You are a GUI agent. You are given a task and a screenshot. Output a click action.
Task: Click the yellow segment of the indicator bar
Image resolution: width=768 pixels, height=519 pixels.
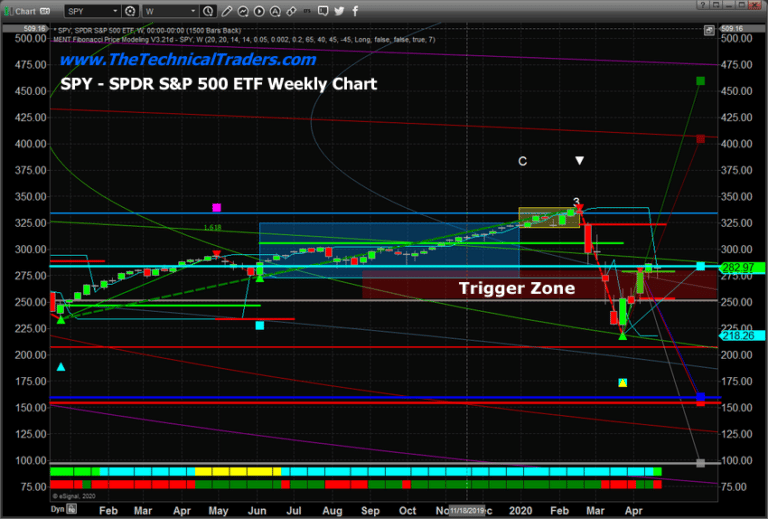[238, 472]
